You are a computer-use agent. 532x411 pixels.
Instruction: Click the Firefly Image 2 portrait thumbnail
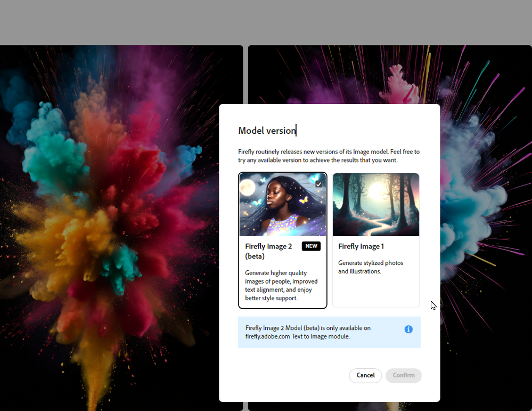click(x=283, y=205)
